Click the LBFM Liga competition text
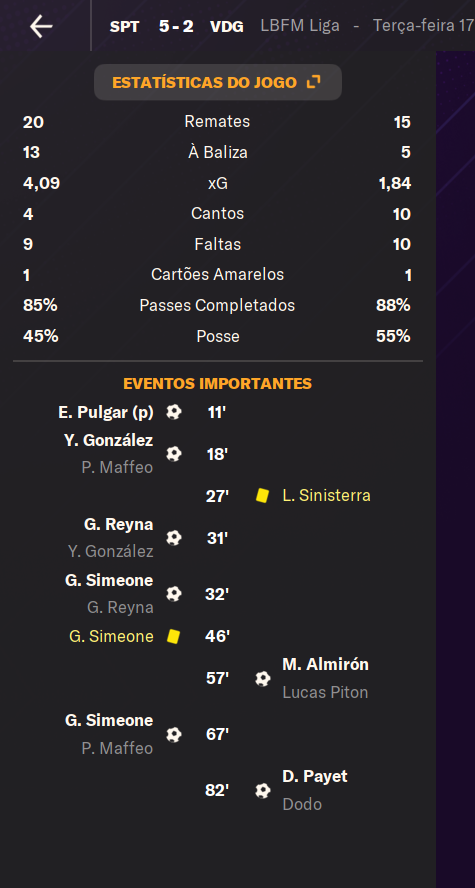This screenshot has width=475, height=888. click(x=300, y=26)
